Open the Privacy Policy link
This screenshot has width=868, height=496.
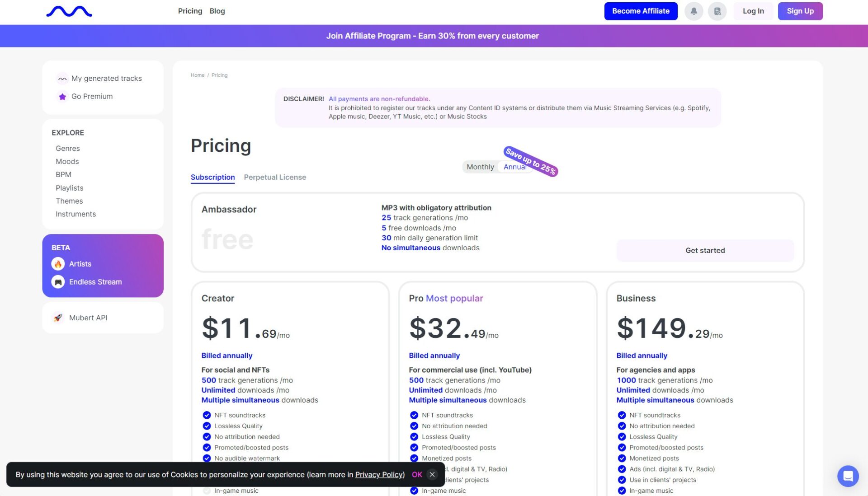pyautogui.click(x=379, y=474)
